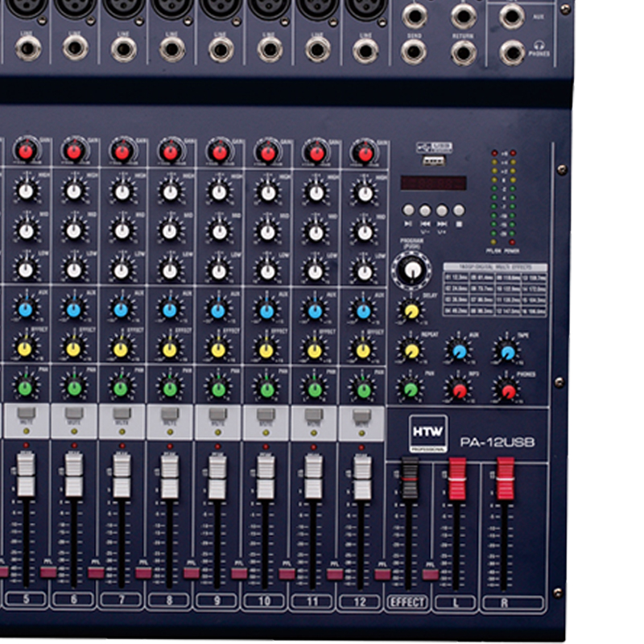The height and width of the screenshot is (644, 644).
Task: Mute channel 7
Action: click(122, 413)
